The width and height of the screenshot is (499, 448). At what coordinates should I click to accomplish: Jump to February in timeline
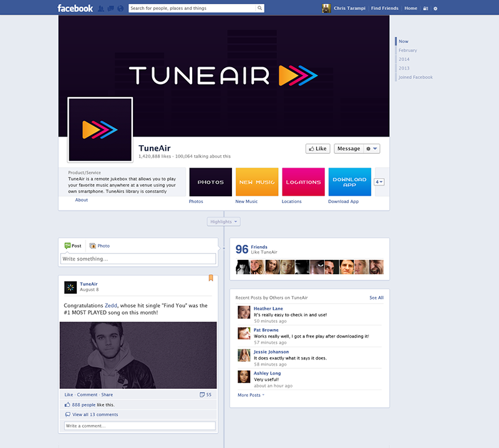tap(408, 50)
